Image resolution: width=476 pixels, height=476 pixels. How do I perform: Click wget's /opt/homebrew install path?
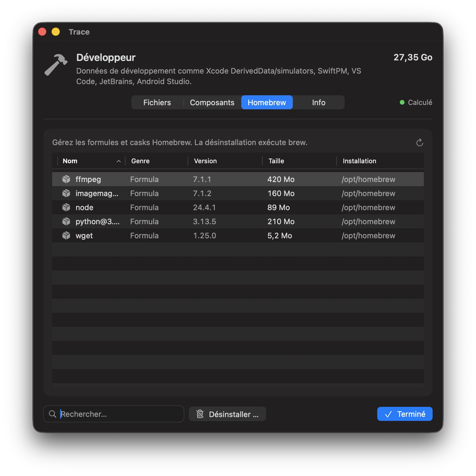pos(368,235)
